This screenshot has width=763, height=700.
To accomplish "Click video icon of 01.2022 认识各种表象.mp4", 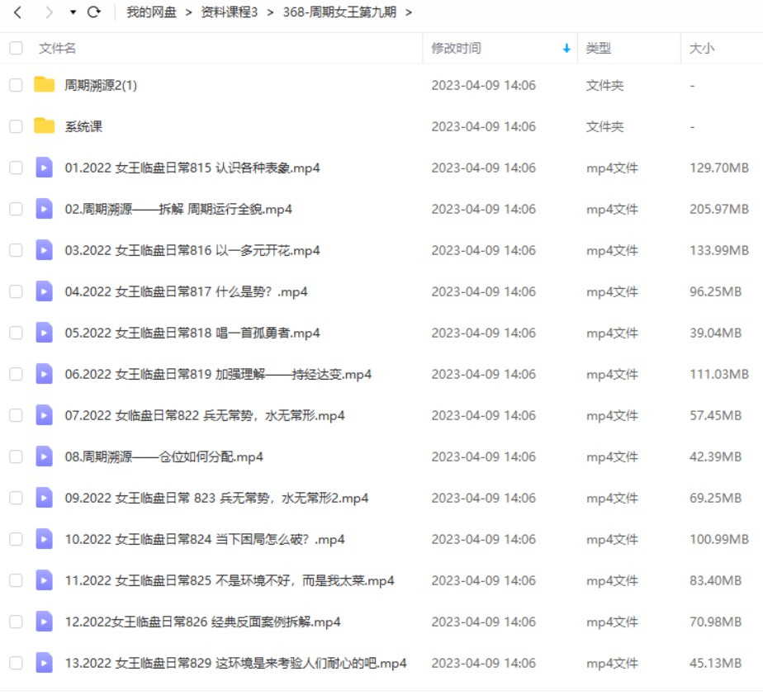I will point(45,168).
